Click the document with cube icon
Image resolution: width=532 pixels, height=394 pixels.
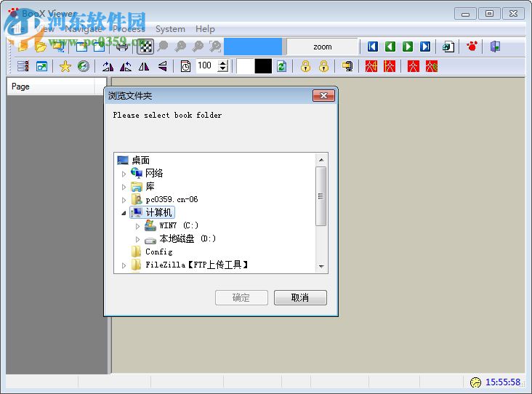448,47
